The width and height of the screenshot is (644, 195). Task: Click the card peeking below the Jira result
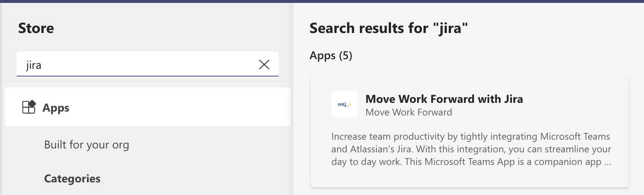coord(469,192)
